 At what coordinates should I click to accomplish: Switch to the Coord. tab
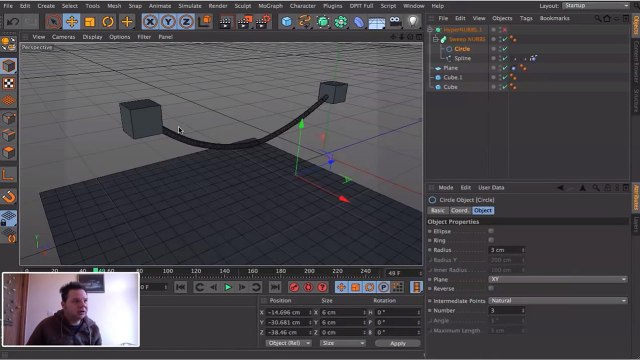tap(460, 211)
